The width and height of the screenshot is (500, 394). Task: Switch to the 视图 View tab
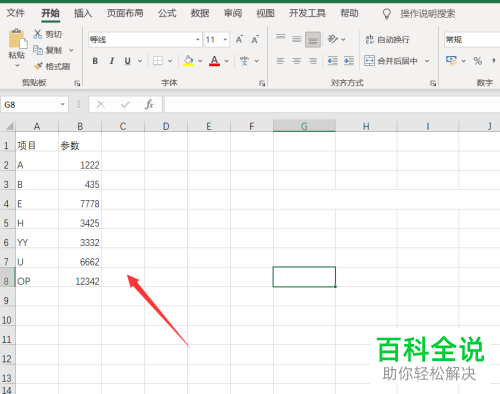click(x=265, y=13)
